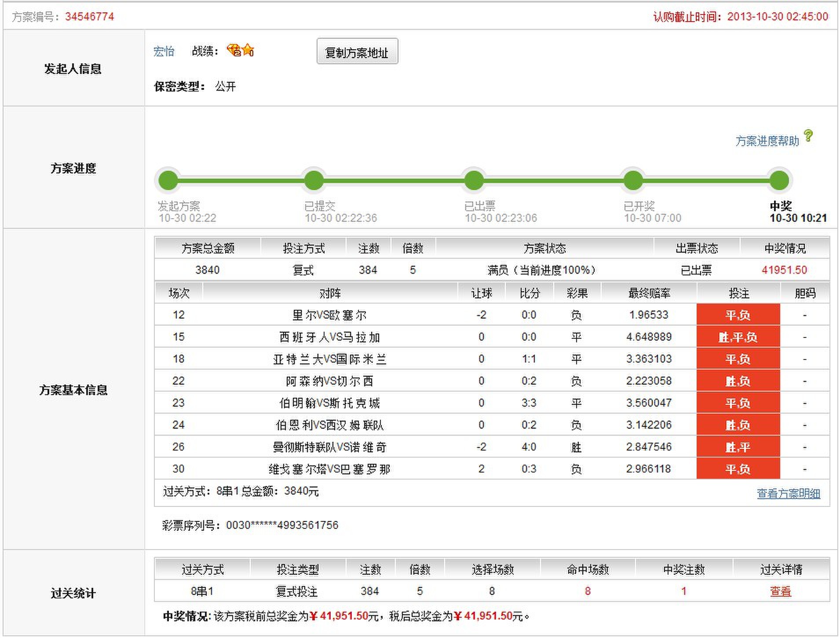Click the final 中奖 progress circle
Image resolution: width=840 pixels, height=638 pixels.
click(779, 180)
